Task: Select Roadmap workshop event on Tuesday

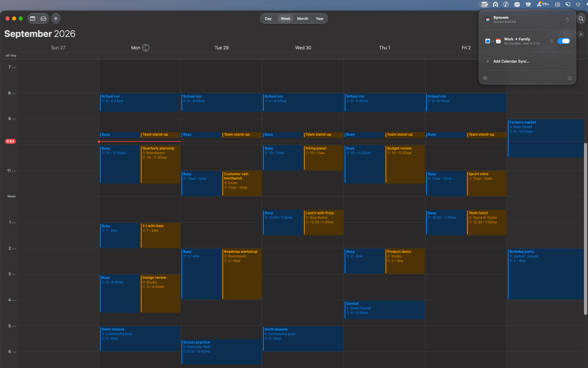Action: pos(242,274)
